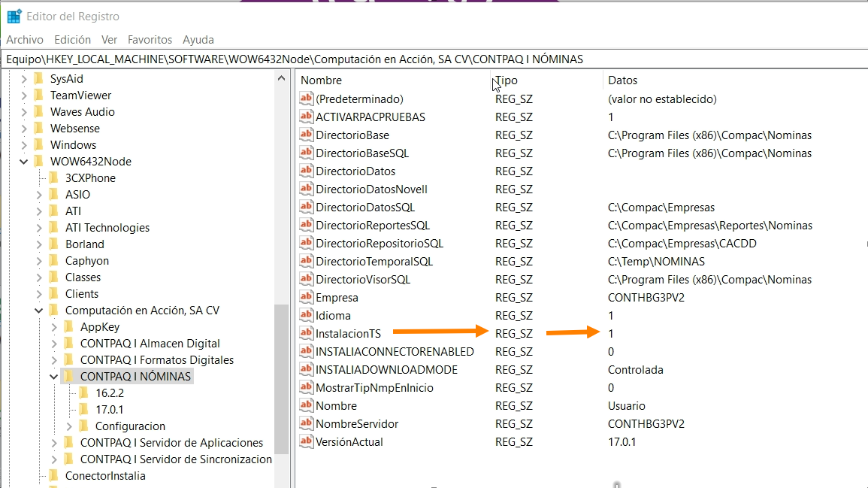The height and width of the screenshot is (488, 868).
Task: Select the Websense key in the tree
Action: coord(74,129)
